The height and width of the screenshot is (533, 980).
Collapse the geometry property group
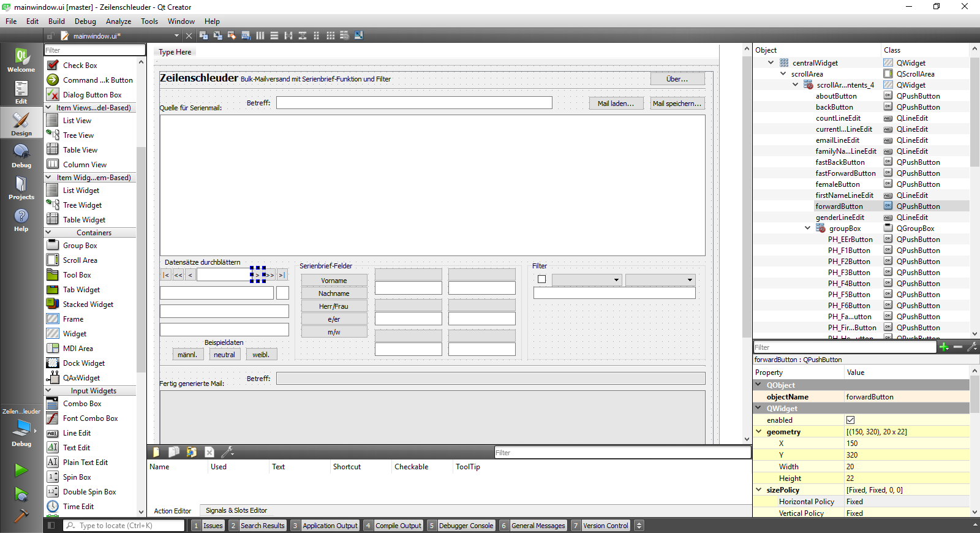pos(759,432)
